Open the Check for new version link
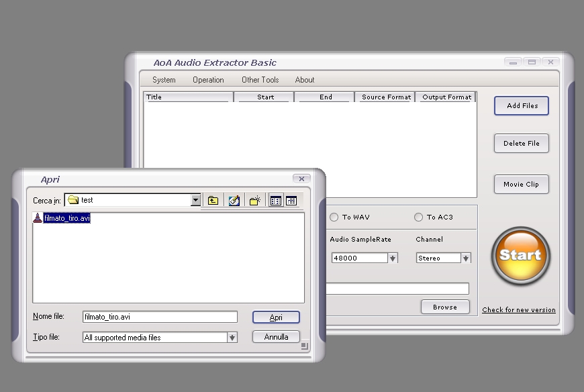Screen dimensions: 584x392 (519, 309)
